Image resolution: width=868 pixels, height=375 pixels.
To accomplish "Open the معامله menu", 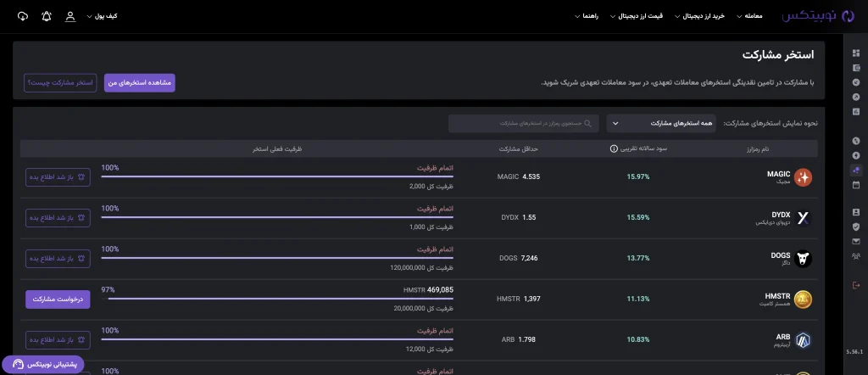I will (749, 16).
